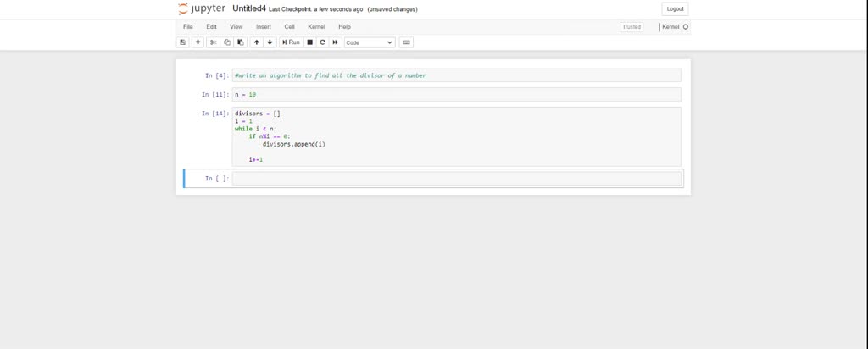Click the divisors = [] line
Image resolution: width=868 pixels, height=349 pixels.
coord(258,114)
